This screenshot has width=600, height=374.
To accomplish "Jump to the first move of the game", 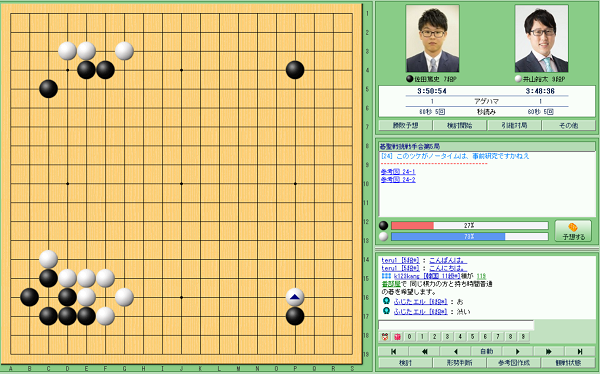I will 393,351.
